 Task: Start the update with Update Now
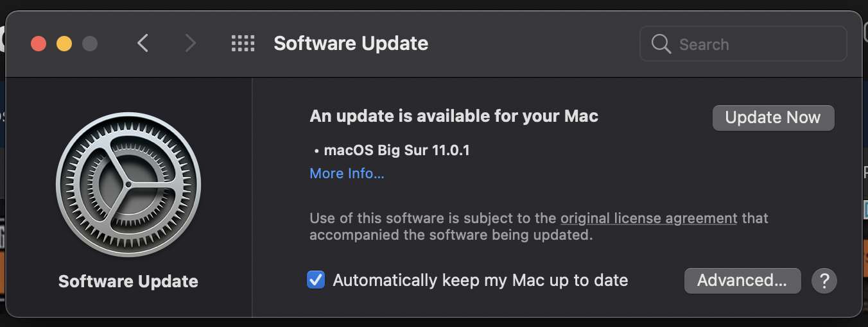point(773,118)
